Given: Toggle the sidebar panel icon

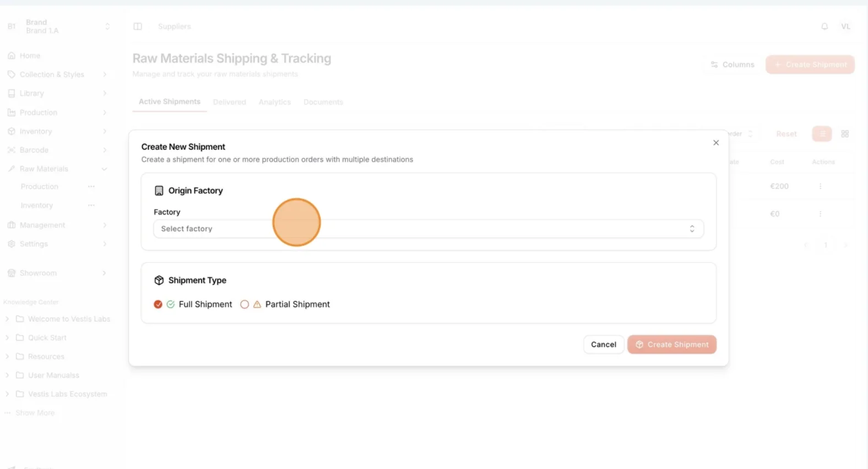Looking at the screenshot, I should click(x=138, y=26).
